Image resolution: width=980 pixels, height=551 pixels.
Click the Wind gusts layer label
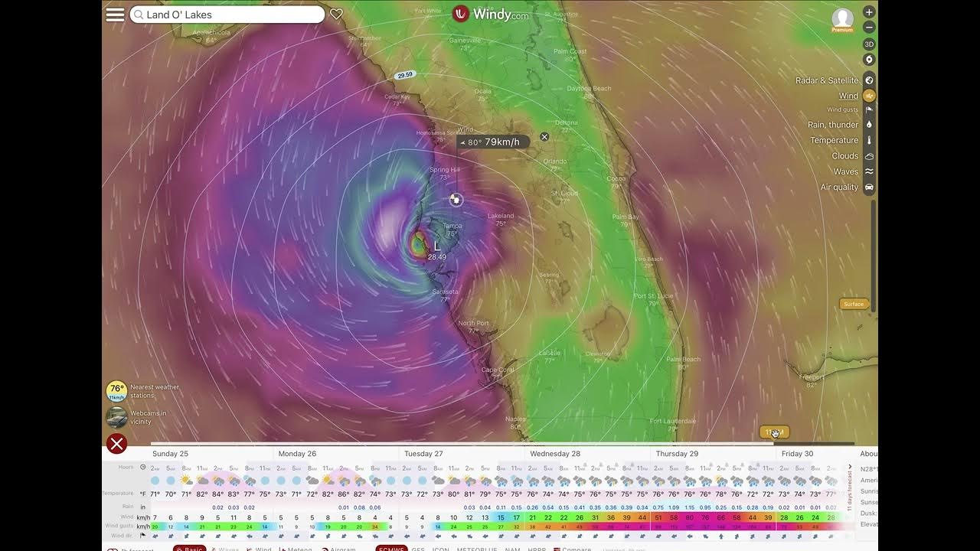click(842, 109)
